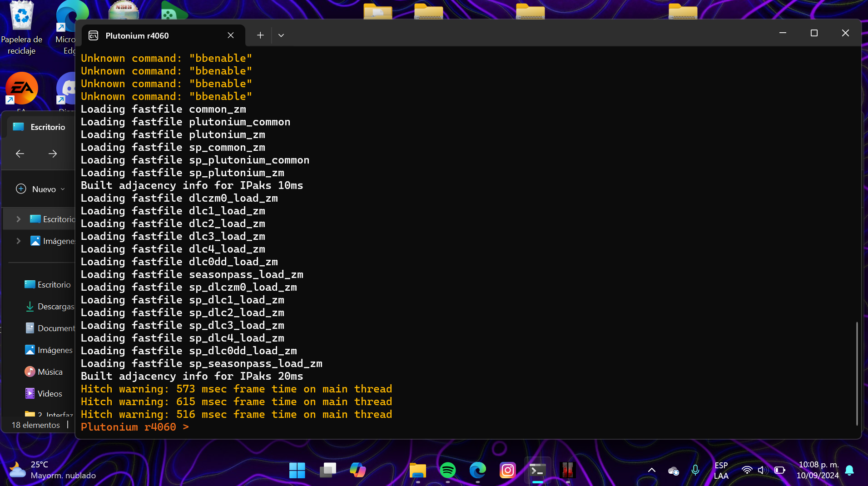Open the Windows Start menu
Image resolution: width=868 pixels, height=486 pixels.
tap(297, 471)
